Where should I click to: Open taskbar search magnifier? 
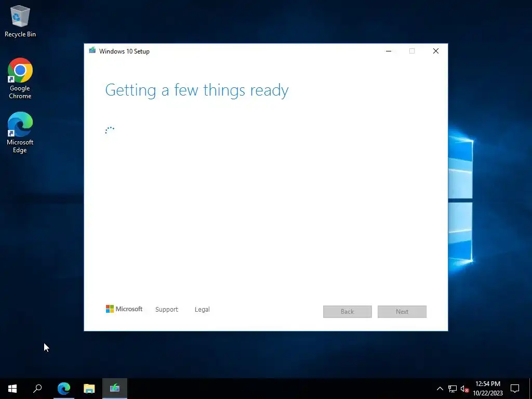[37, 389]
